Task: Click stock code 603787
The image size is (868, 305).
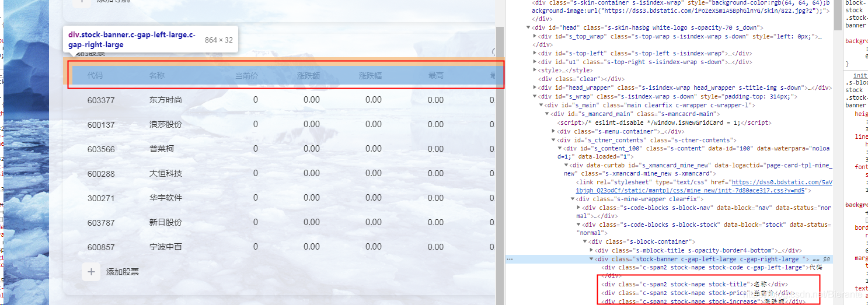Action: (x=102, y=222)
